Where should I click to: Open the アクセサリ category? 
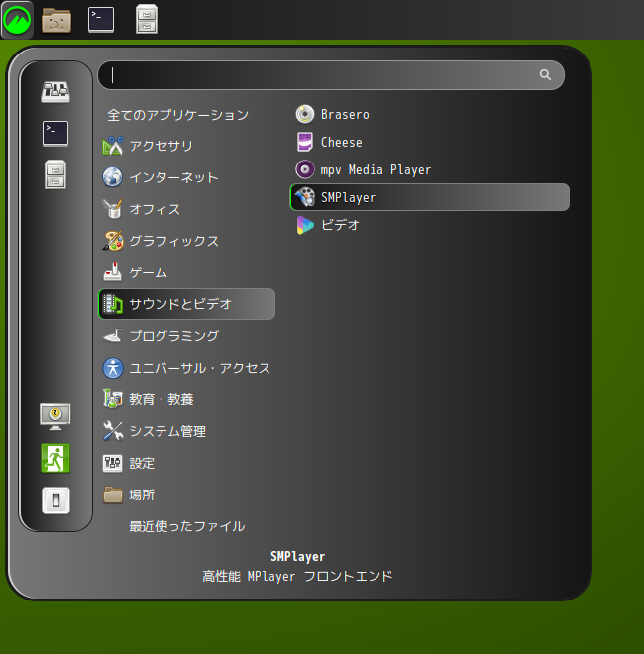coord(187,146)
